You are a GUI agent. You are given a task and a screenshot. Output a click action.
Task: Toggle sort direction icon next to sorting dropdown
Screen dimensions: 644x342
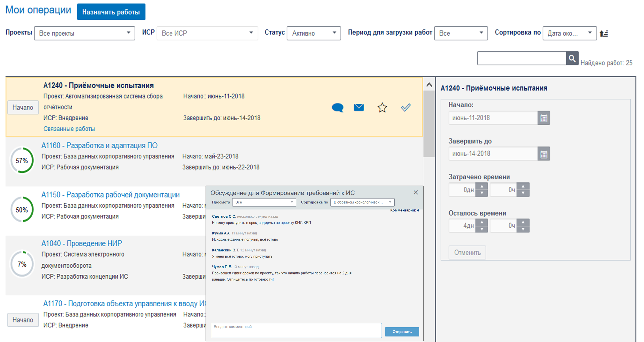tap(604, 33)
